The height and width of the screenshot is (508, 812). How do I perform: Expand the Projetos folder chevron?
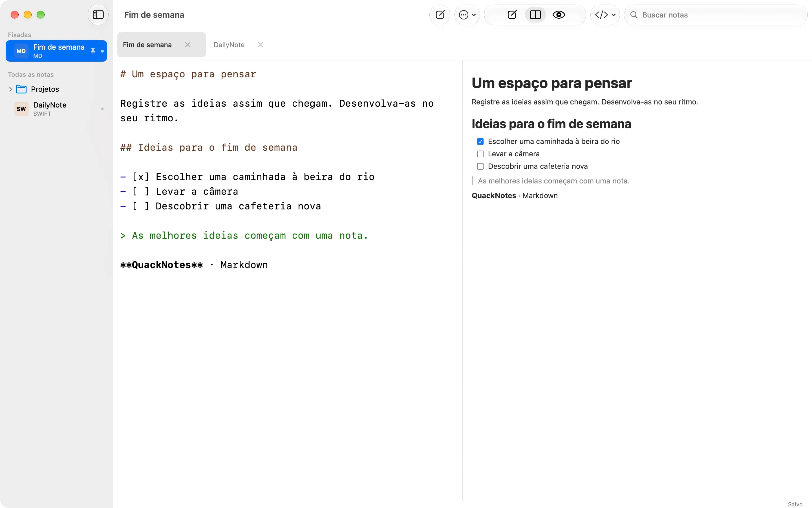(10, 89)
